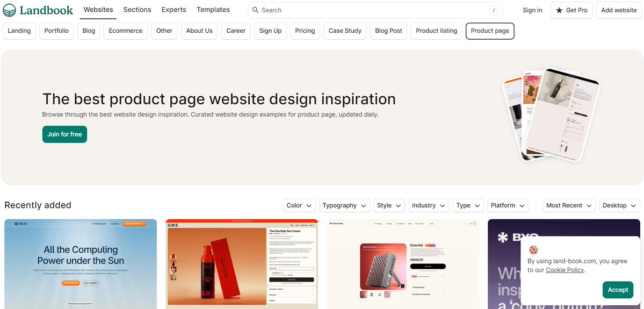
Task: Select the Portfolio category chip
Action: coord(57,31)
